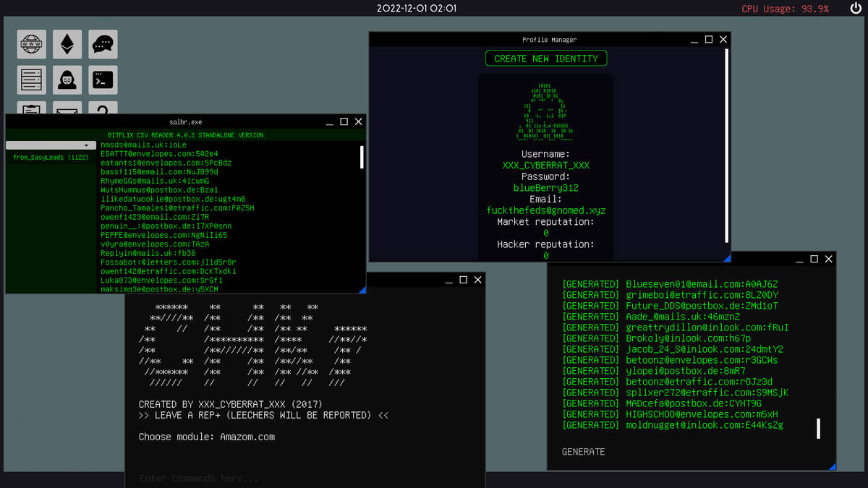Open the question mark help icon
868x488 pixels.
coord(103,108)
